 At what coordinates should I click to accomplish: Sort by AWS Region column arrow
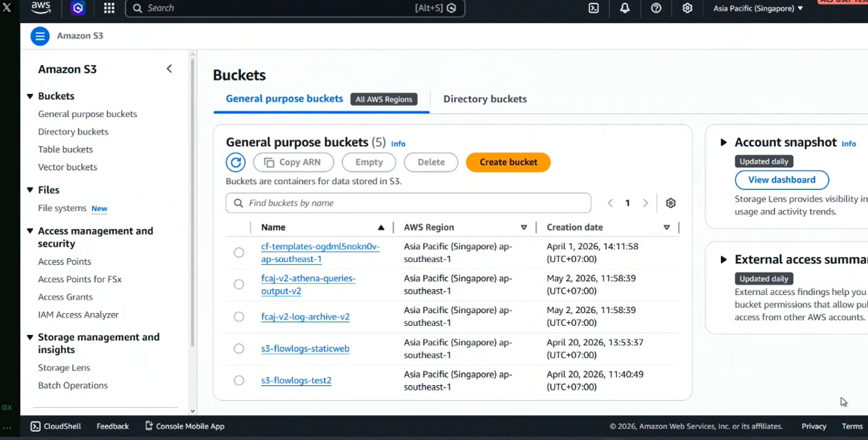[x=524, y=228]
